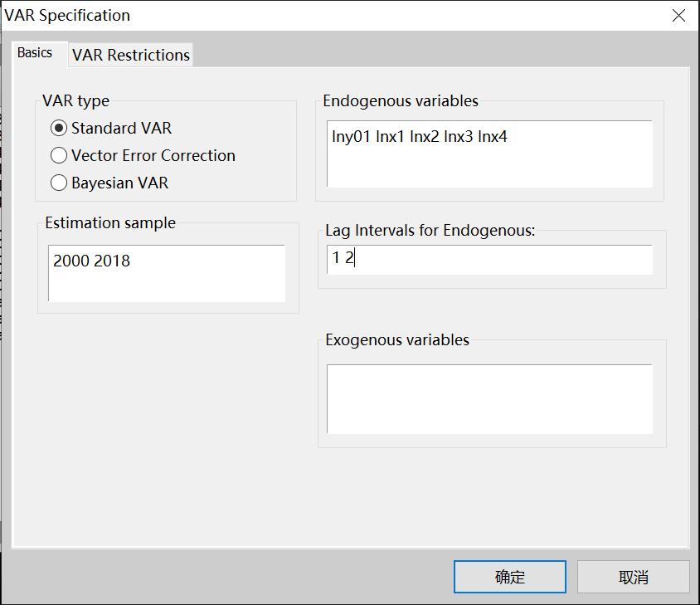This screenshot has width=700, height=605.
Task: Click the lnx4 entry in endogenous variables
Action: coord(493,137)
